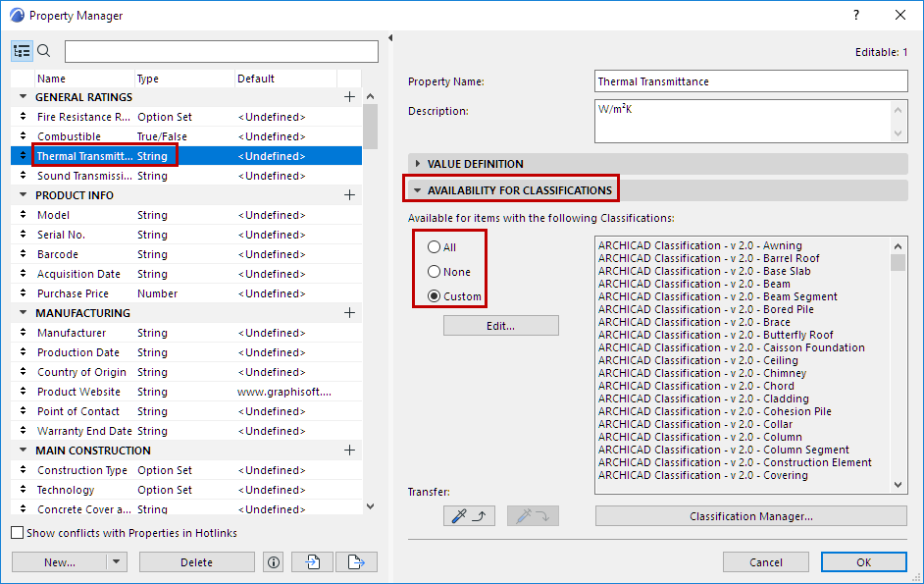Image resolution: width=924 pixels, height=584 pixels.
Task: Select the Acquisition Date property
Action: 186,273
